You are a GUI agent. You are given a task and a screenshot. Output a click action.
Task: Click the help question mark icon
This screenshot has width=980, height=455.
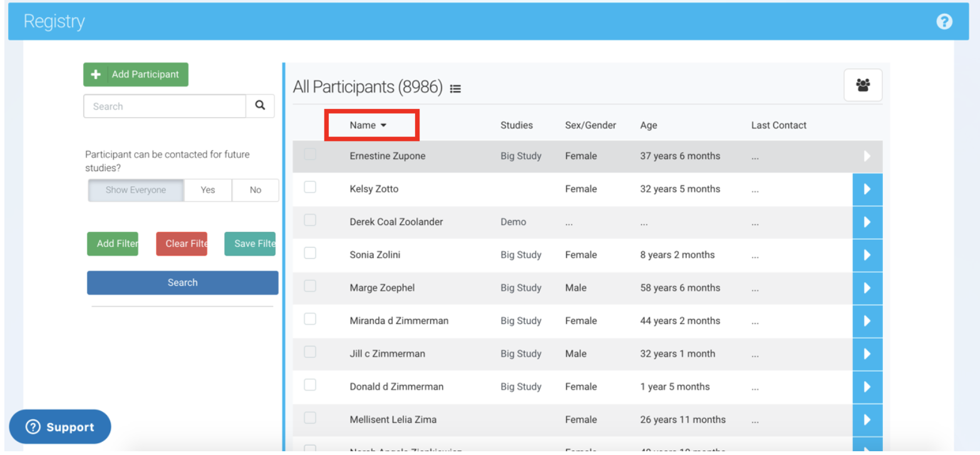[944, 22]
